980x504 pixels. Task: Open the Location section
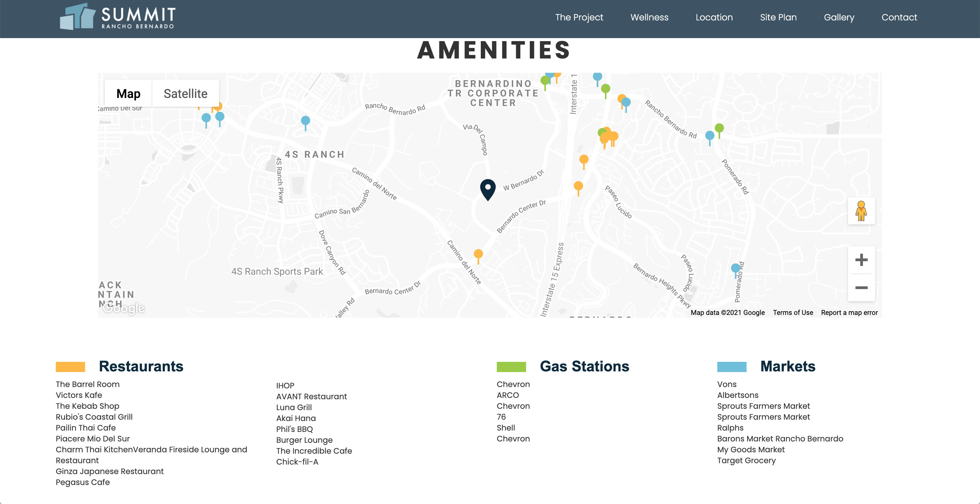[x=714, y=17]
